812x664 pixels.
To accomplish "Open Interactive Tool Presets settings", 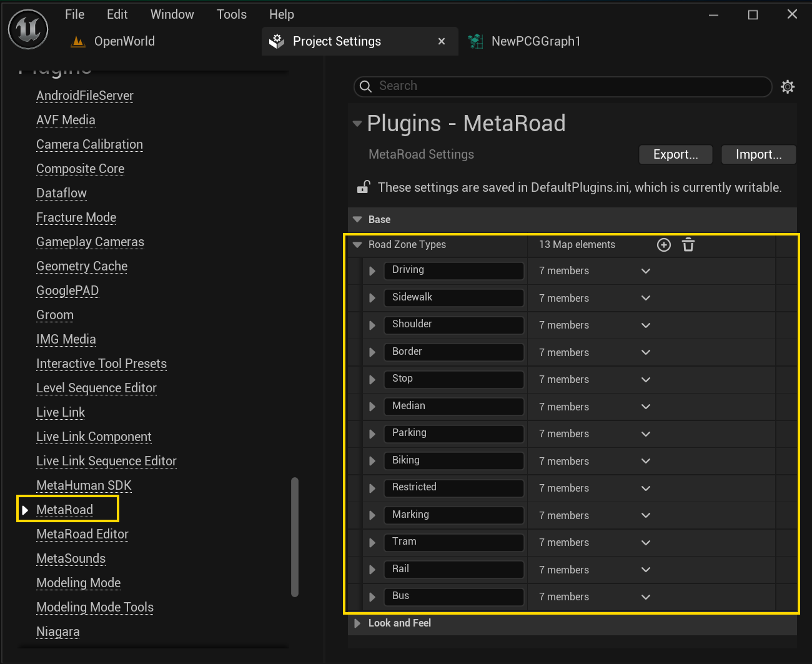I will coord(101,364).
